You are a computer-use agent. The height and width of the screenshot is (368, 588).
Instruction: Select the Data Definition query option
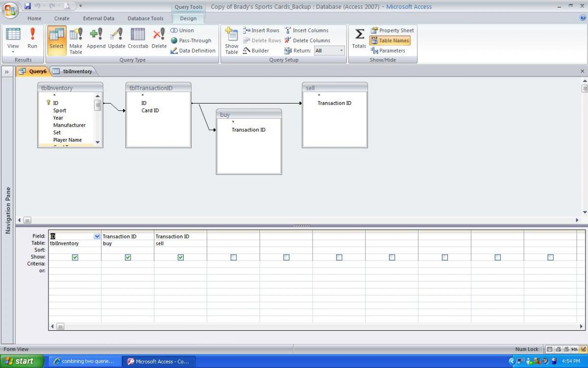click(x=193, y=51)
